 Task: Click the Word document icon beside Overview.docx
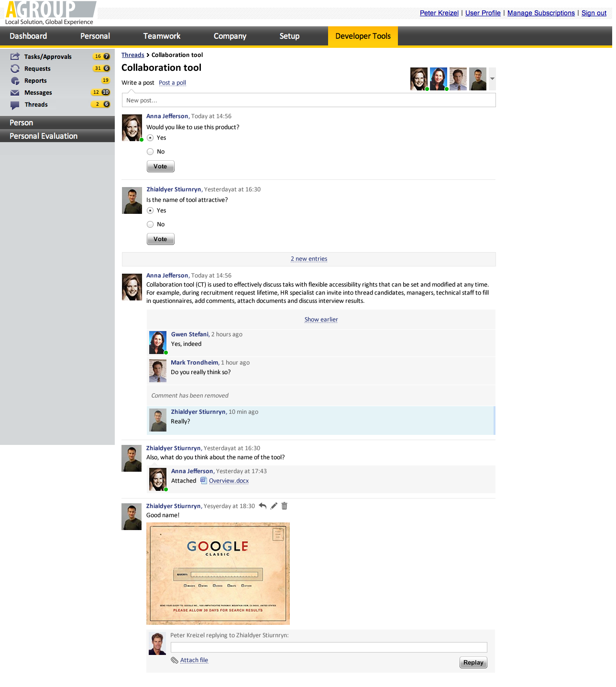(x=203, y=480)
